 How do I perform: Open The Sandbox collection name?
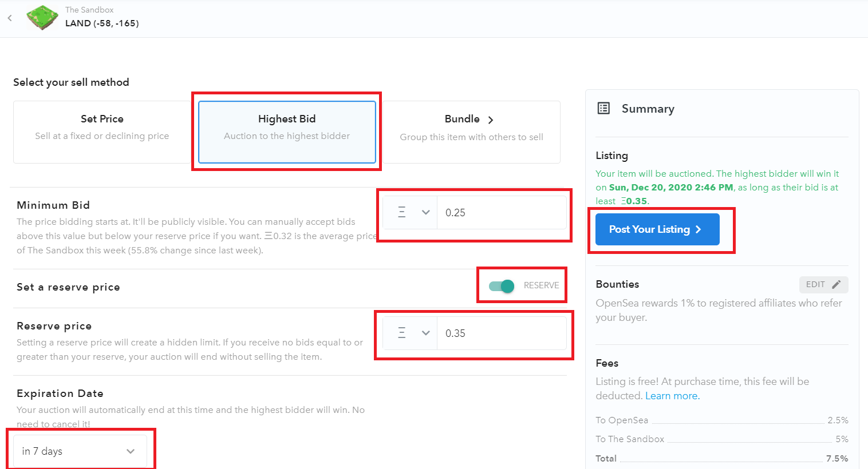[x=89, y=10]
